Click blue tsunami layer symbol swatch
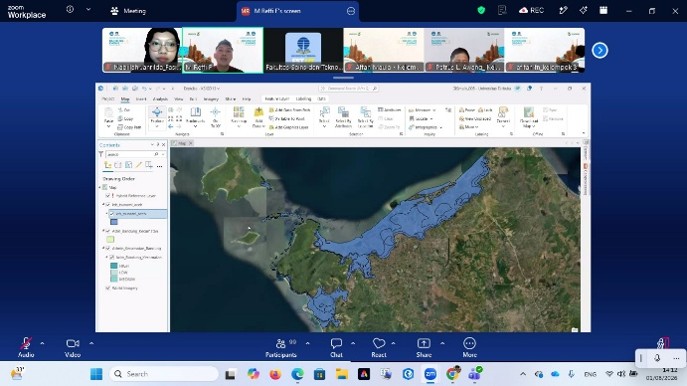This screenshot has width=687, height=386. tap(114, 222)
